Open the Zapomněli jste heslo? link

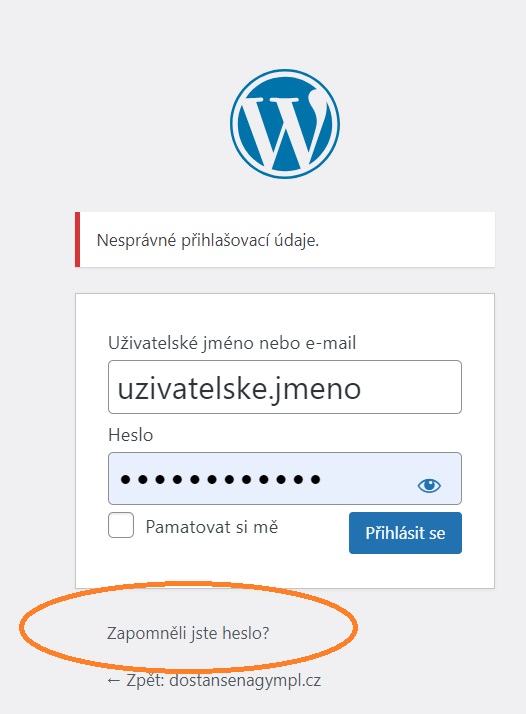click(188, 633)
